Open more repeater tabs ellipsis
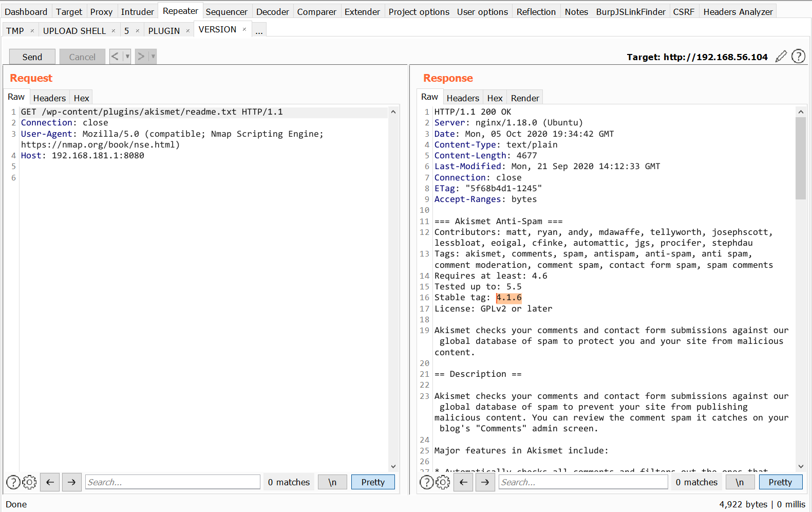 pos(259,31)
